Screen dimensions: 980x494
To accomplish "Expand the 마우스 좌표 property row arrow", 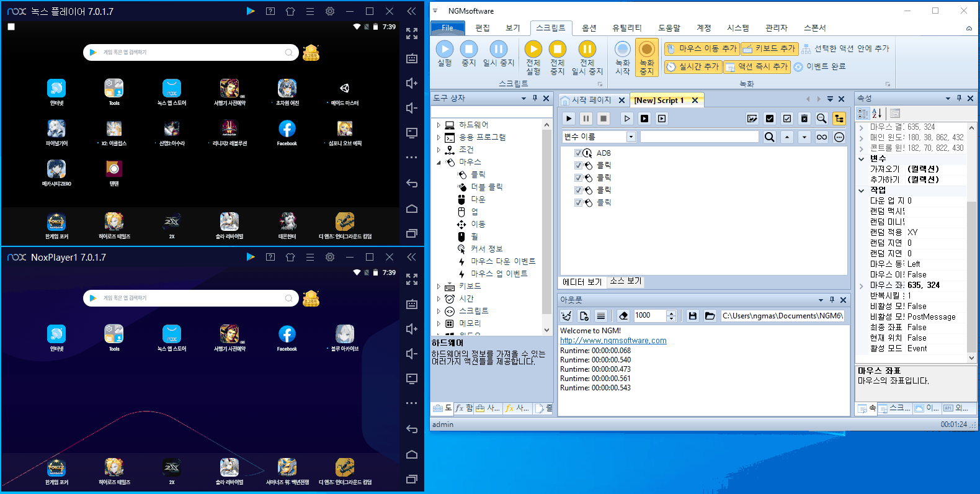I will point(861,285).
